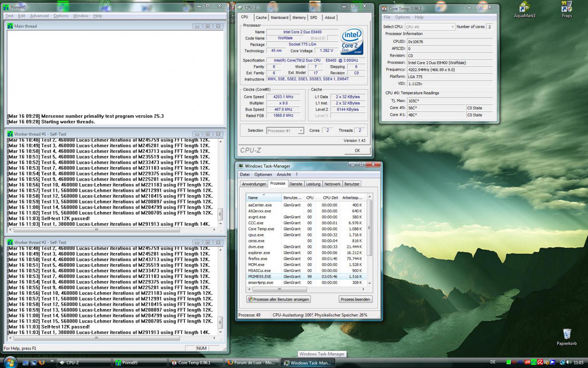Click the Switch Windows quick launch icon
Image resolution: width=588 pixels, height=368 pixels.
[x=33, y=362]
